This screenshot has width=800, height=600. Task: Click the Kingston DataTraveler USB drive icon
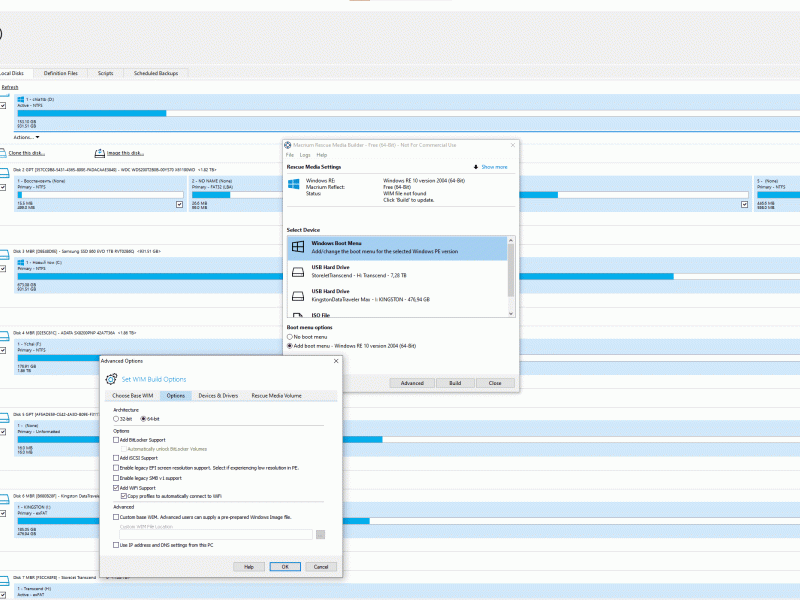pyautogui.click(x=298, y=296)
